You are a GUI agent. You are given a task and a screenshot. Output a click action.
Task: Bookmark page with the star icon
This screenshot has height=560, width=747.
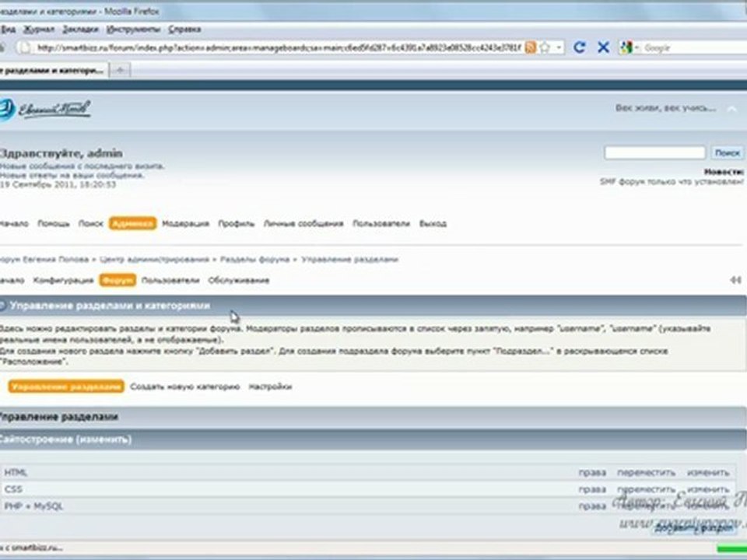[x=545, y=47]
